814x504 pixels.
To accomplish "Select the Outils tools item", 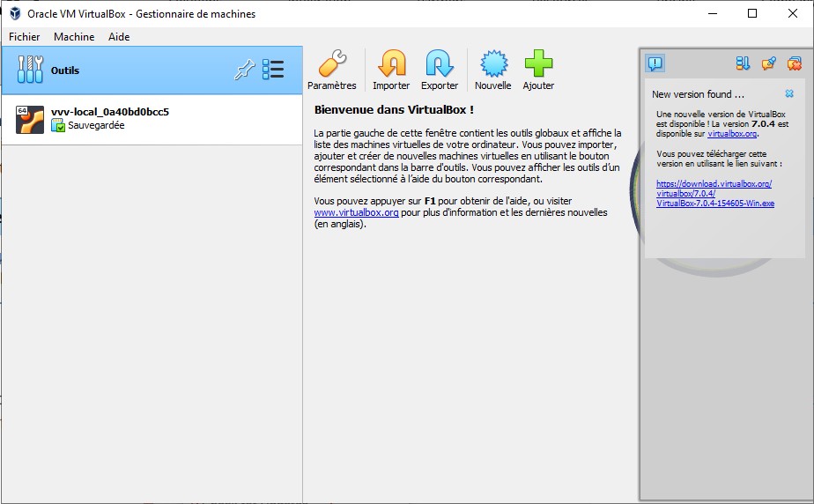I will pyautogui.click(x=152, y=70).
